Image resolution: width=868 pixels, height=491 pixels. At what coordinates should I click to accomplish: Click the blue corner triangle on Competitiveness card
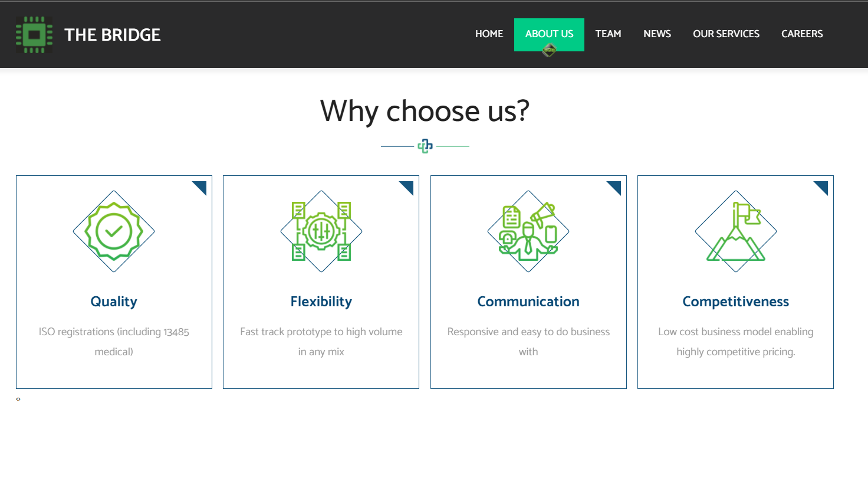(x=823, y=186)
